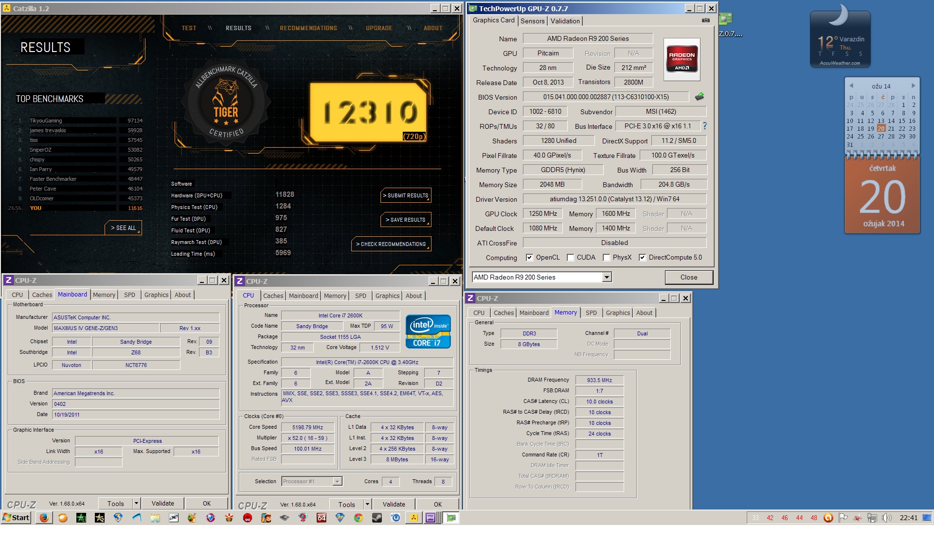
Task: Open Firefox from the taskbar
Action: 44,518
